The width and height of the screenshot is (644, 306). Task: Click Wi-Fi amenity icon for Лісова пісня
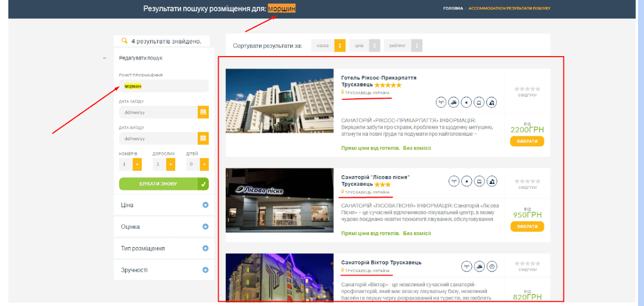(x=453, y=181)
